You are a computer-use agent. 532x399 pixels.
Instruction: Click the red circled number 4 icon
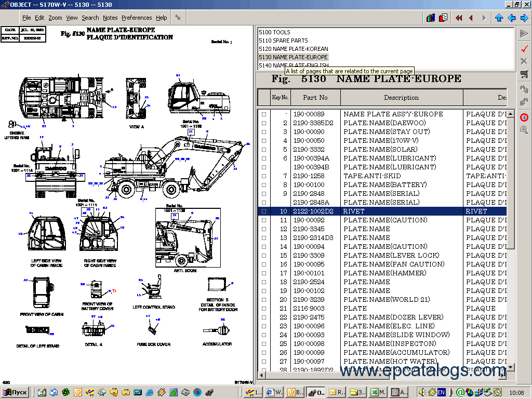524,117
